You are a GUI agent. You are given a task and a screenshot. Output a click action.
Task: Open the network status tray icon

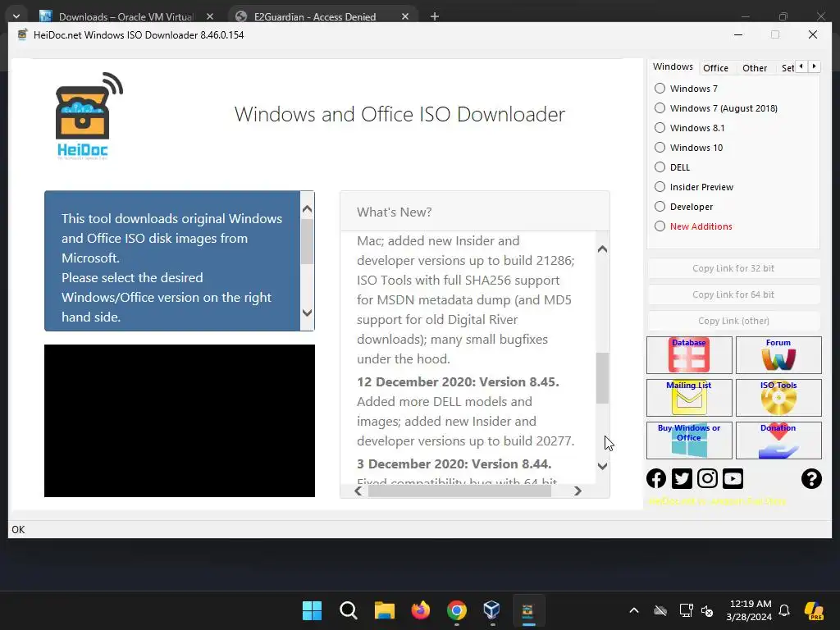pos(686,610)
